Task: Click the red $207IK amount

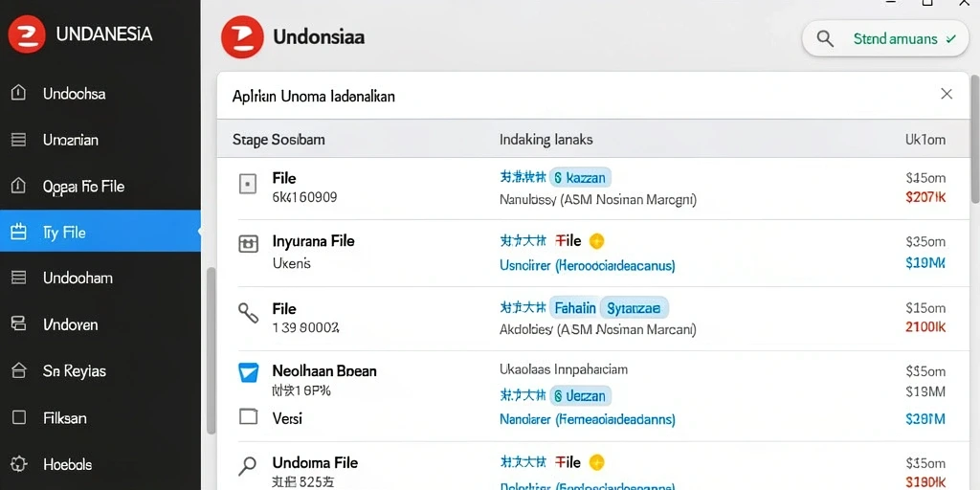Action: 925,198
